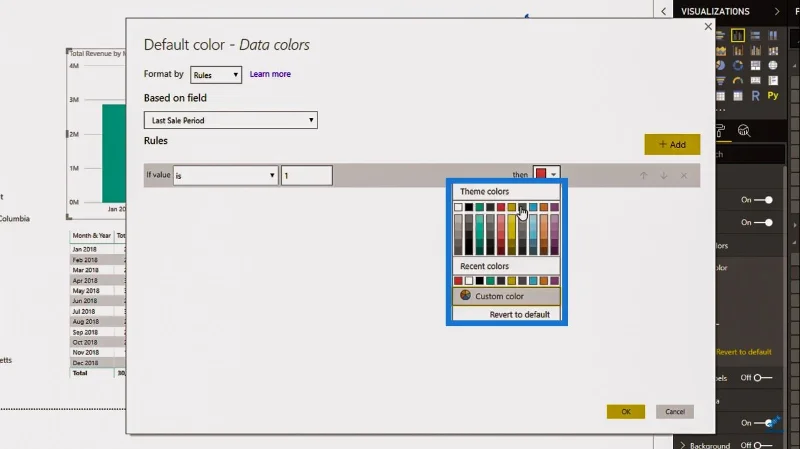Click Revert to default in format pane
This screenshot has height=449, width=800.
tap(743, 352)
